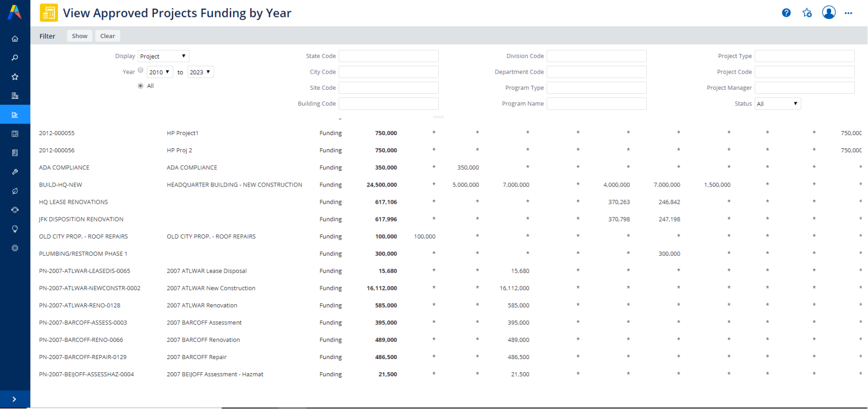Image resolution: width=868 pixels, height=409 pixels.
Task: Open the three-dots more options menu
Action: pyautogui.click(x=848, y=13)
